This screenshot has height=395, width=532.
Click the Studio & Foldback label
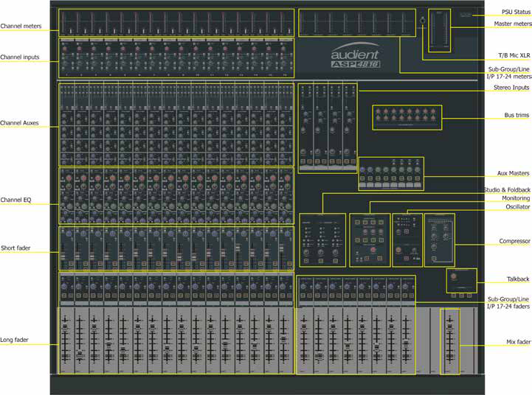click(x=507, y=189)
